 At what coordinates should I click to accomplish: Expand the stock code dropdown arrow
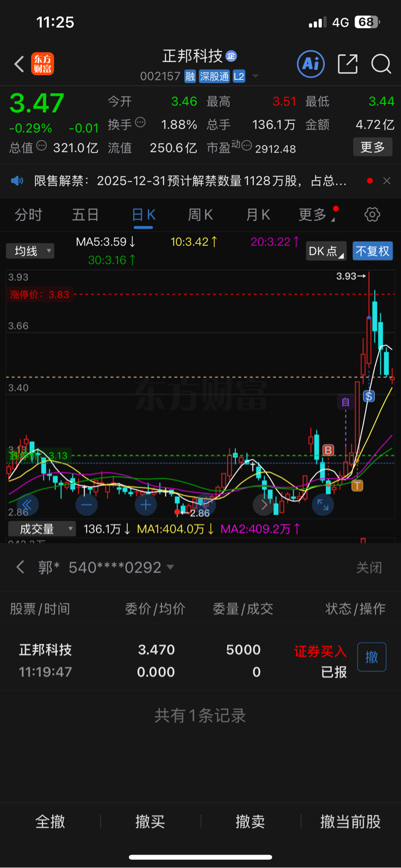(x=255, y=77)
